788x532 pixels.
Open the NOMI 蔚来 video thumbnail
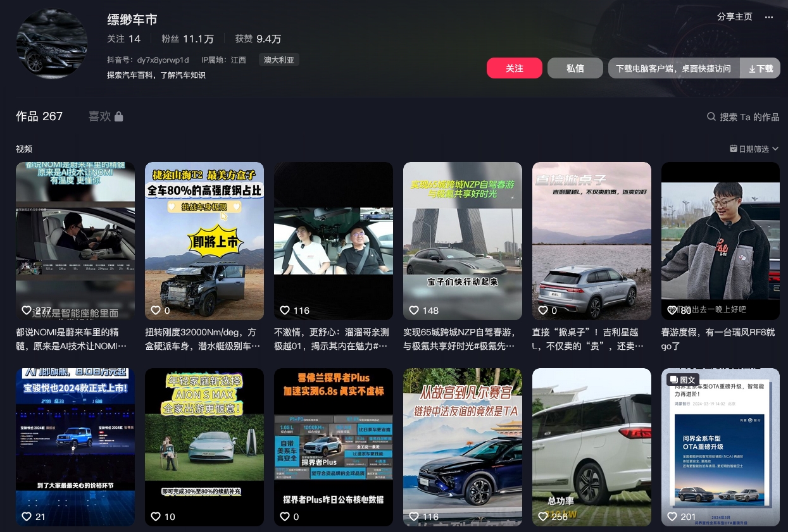click(x=75, y=241)
